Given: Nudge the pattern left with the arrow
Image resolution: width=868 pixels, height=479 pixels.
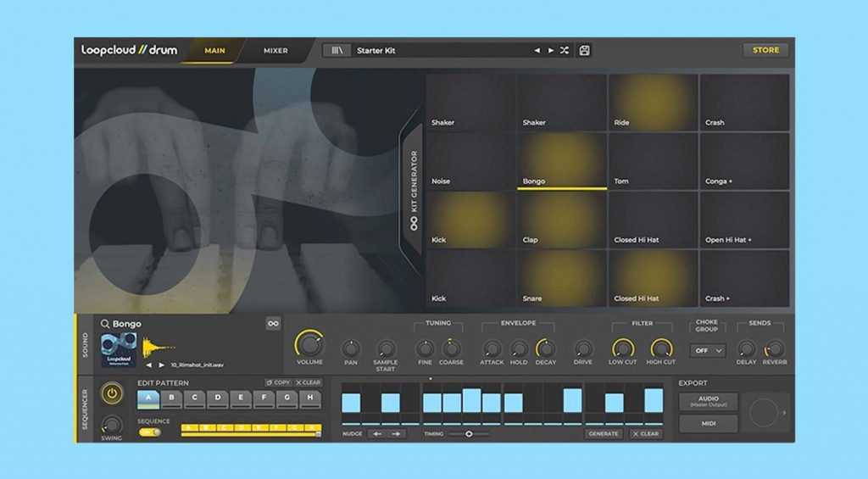Looking at the screenshot, I should (x=378, y=434).
